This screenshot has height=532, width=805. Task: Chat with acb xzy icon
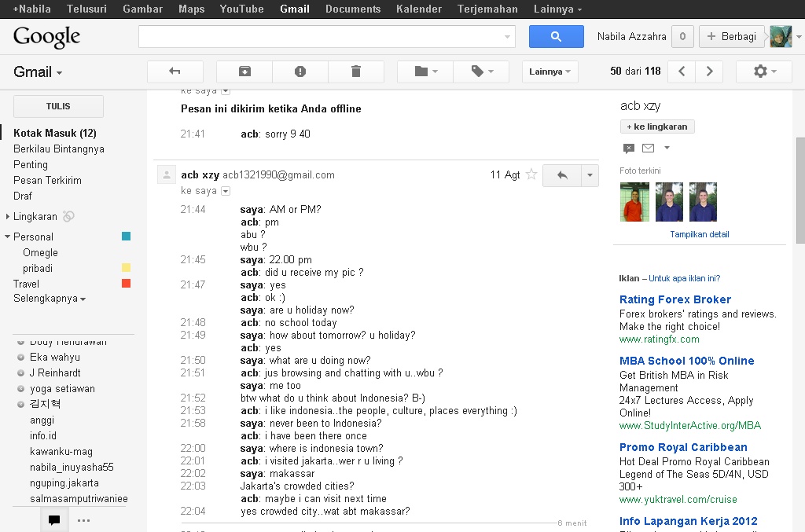pyautogui.click(x=628, y=149)
